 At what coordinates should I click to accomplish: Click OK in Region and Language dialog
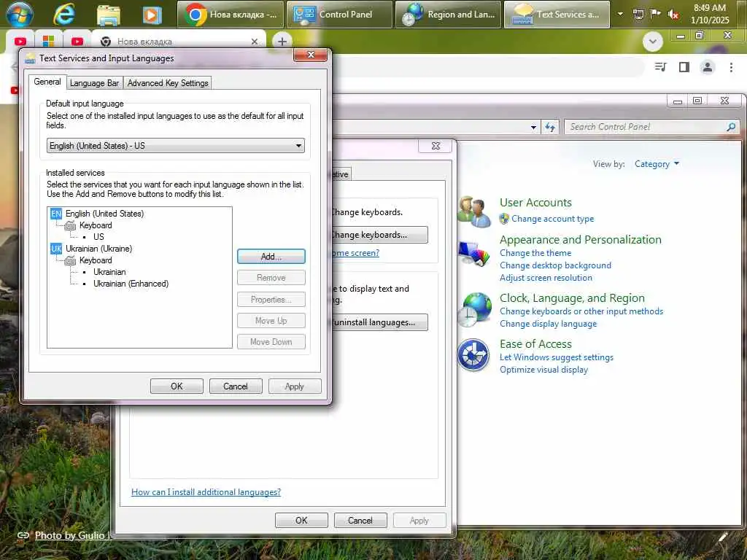pyautogui.click(x=301, y=521)
